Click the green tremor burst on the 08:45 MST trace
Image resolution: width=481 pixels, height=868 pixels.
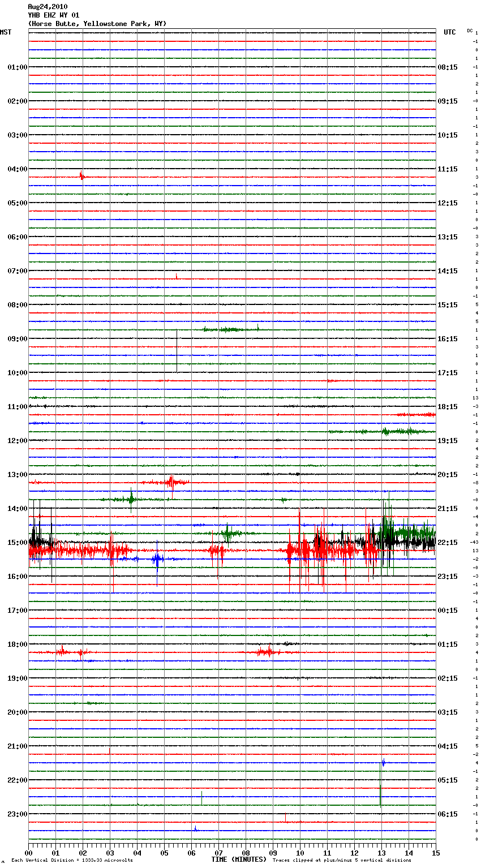click(231, 329)
